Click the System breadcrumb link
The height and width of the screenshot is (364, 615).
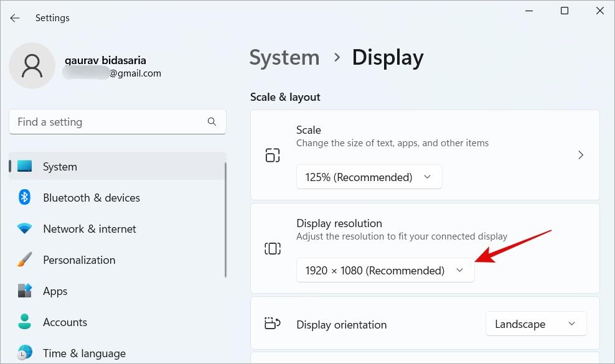point(284,58)
